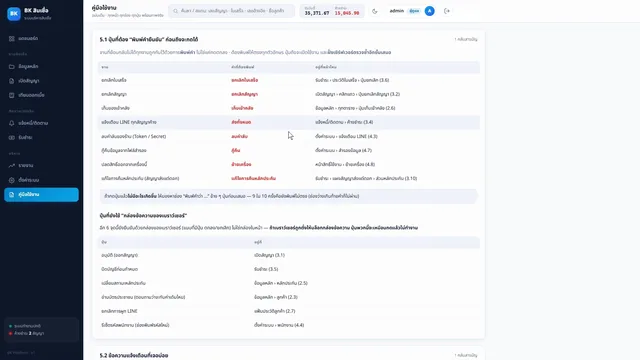
Task: Click the second-table cell ending (2.7)
Action: click(274, 311)
